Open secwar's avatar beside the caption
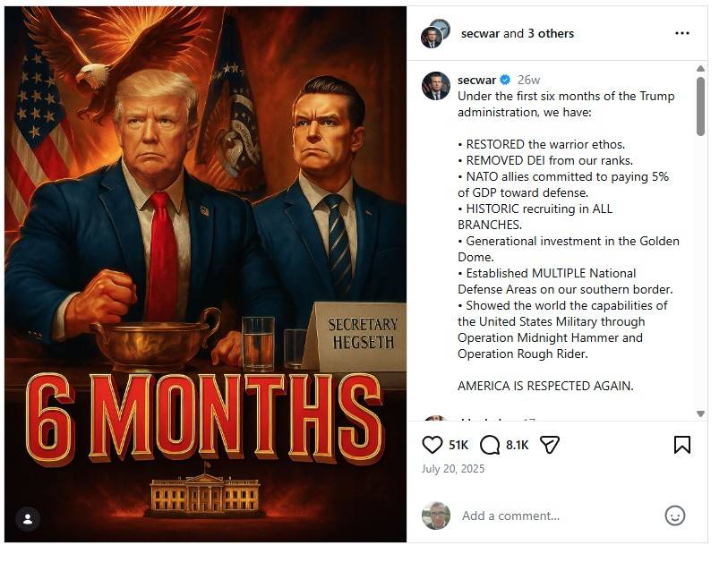The width and height of the screenshot is (728, 571). [x=436, y=86]
